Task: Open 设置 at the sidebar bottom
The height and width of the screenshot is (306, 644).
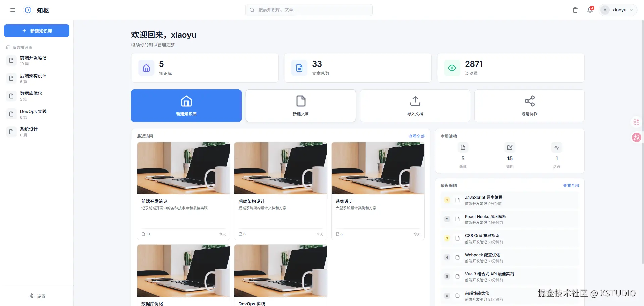Action: (37, 296)
